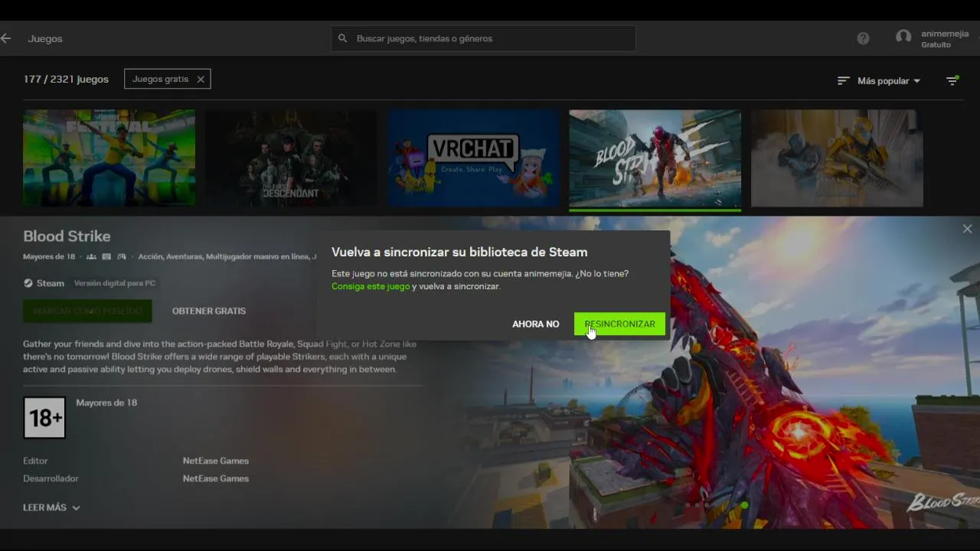Screen dimensions: 980x551
Task: Click the Desarrollador NetEase Games value
Action: 216,478
